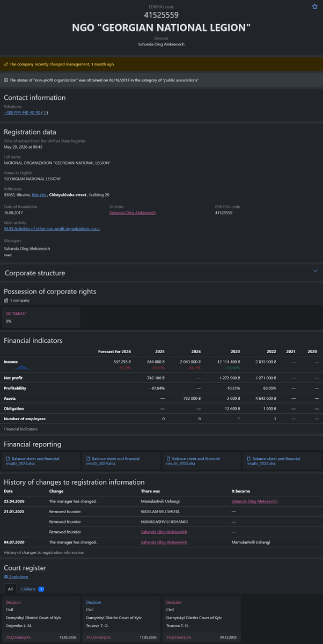Bookmark the company with the star icon
The width and height of the screenshot is (323, 644).
click(315, 6)
